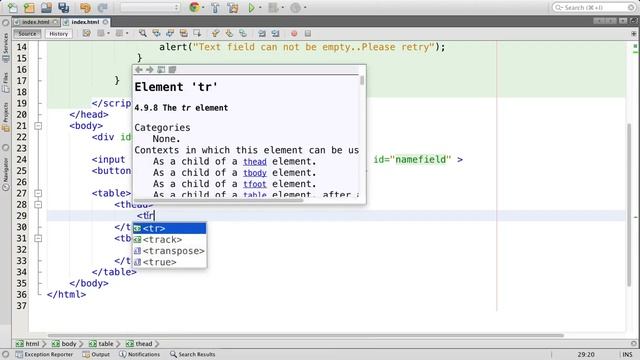This screenshot has width=640, height=360.
Task: Follow the tfoot link in documentation
Action: coord(255,184)
